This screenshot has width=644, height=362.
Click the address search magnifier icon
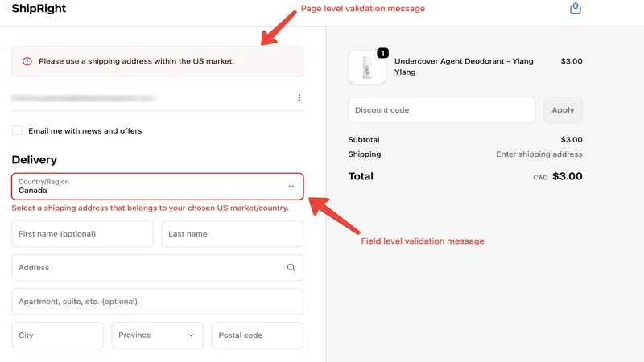coord(291,268)
